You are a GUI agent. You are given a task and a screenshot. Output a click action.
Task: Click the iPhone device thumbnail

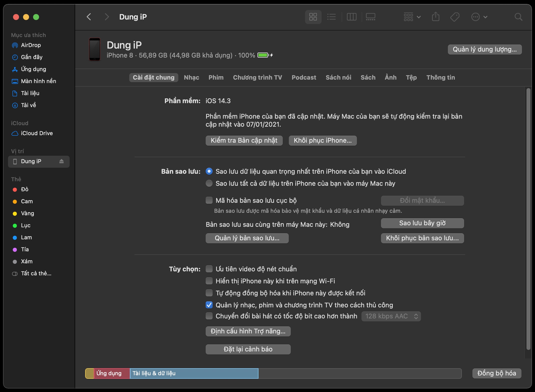pyautogui.click(x=95, y=49)
